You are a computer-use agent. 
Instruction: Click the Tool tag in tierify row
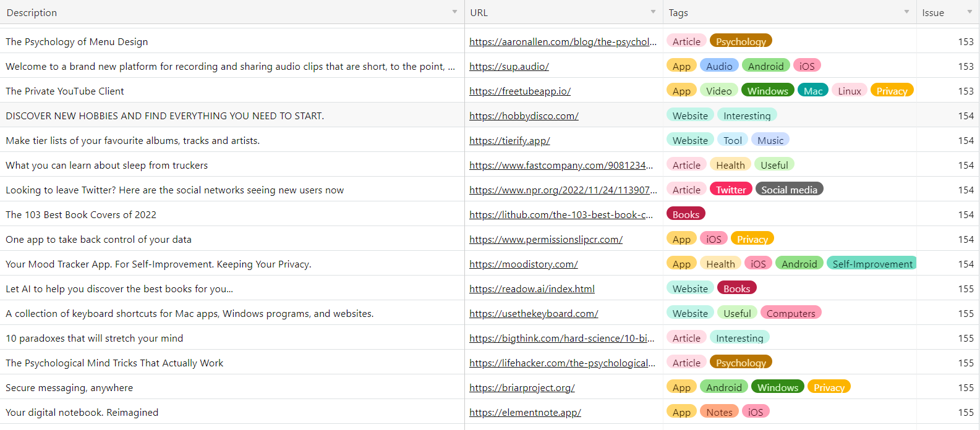[x=733, y=140]
